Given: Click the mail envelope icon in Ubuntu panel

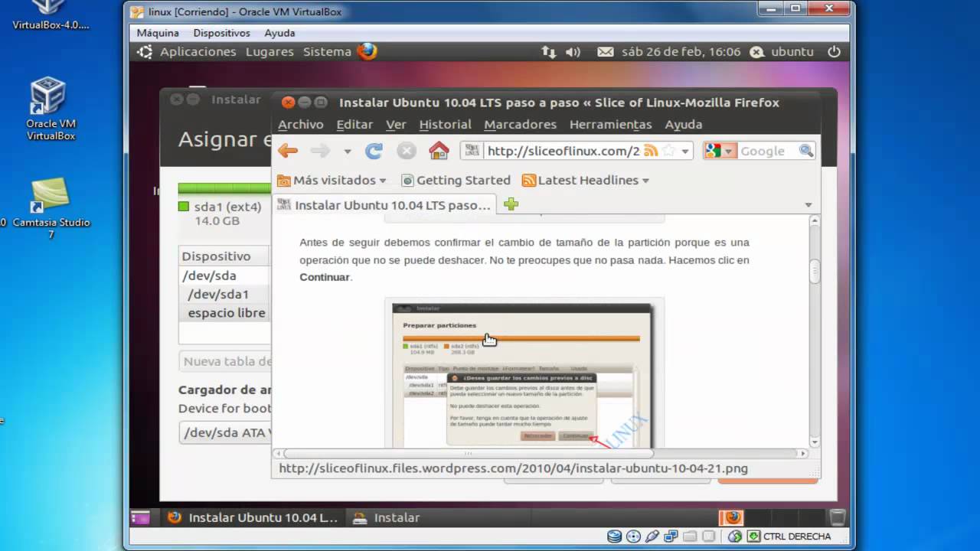Looking at the screenshot, I should (x=605, y=51).
